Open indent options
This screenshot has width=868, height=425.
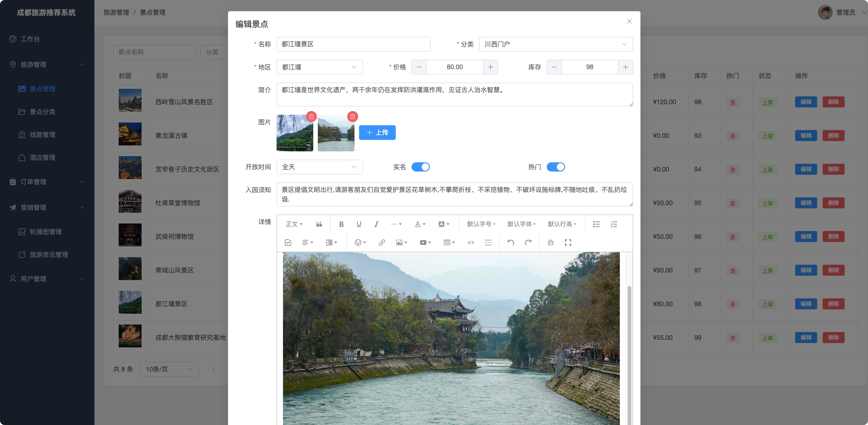[331, 242]
